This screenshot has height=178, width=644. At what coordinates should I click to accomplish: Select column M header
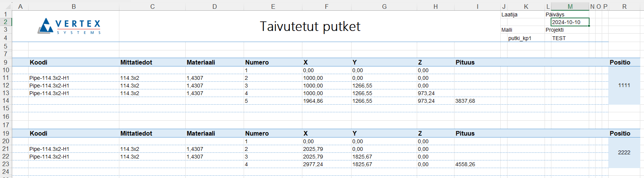(x=570, y=6)
